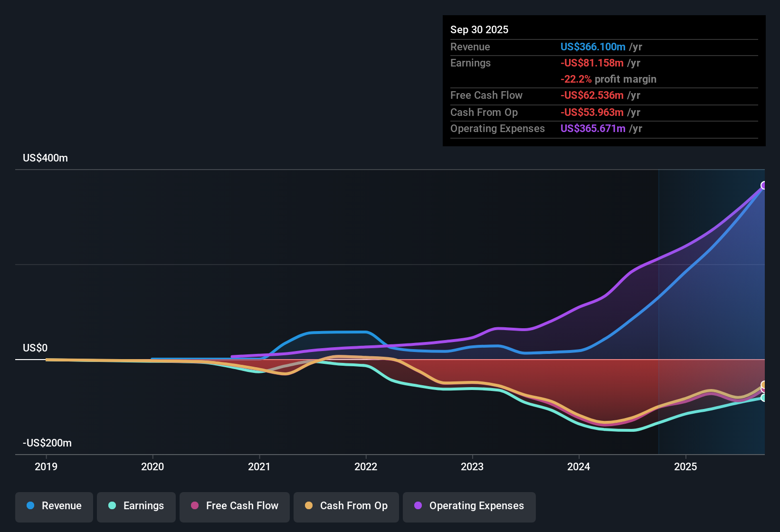Viewport: 780px width, 532px height.
Task: Click the blue Revenue legend dot
Action: pyautogui.click(x=30, y=506)
